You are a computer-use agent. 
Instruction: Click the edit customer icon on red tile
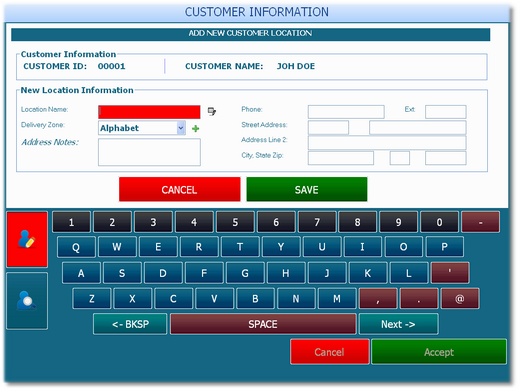pos(27,239)
